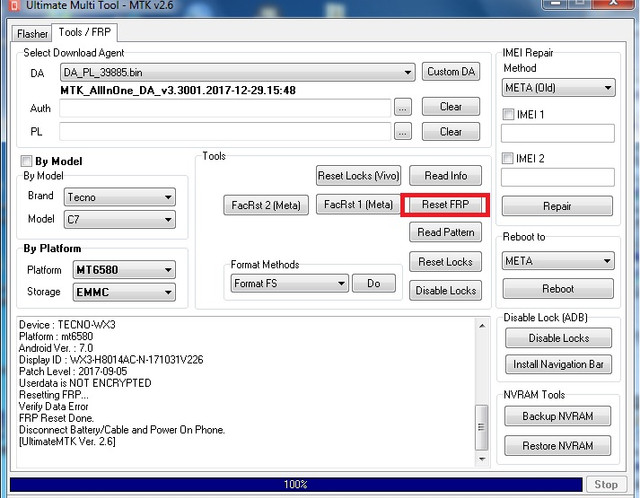Click into the Auth file path field

click(225, 108)
